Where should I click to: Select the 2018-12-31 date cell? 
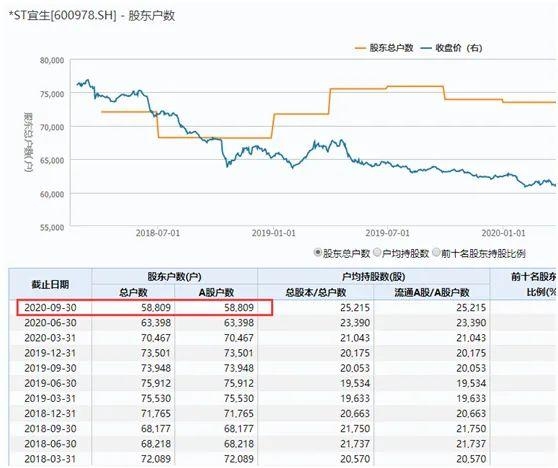coord(50,414)
